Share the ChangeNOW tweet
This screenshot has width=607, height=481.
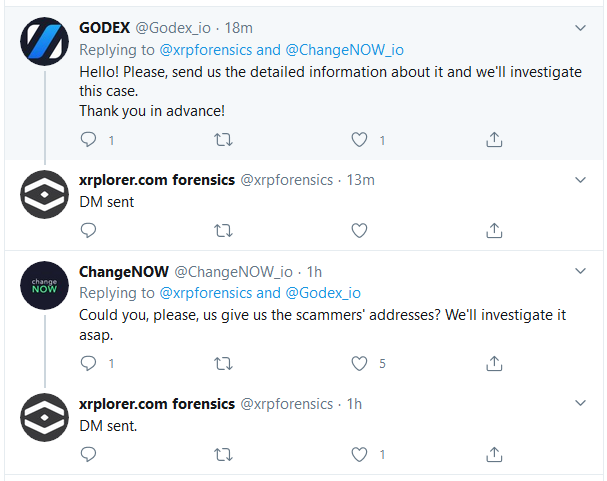493,364
